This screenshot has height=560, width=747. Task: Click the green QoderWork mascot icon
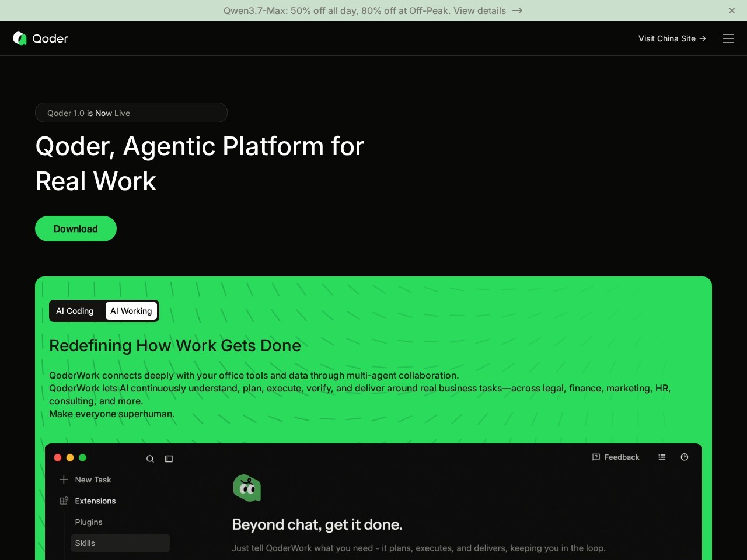pos(247,488)
